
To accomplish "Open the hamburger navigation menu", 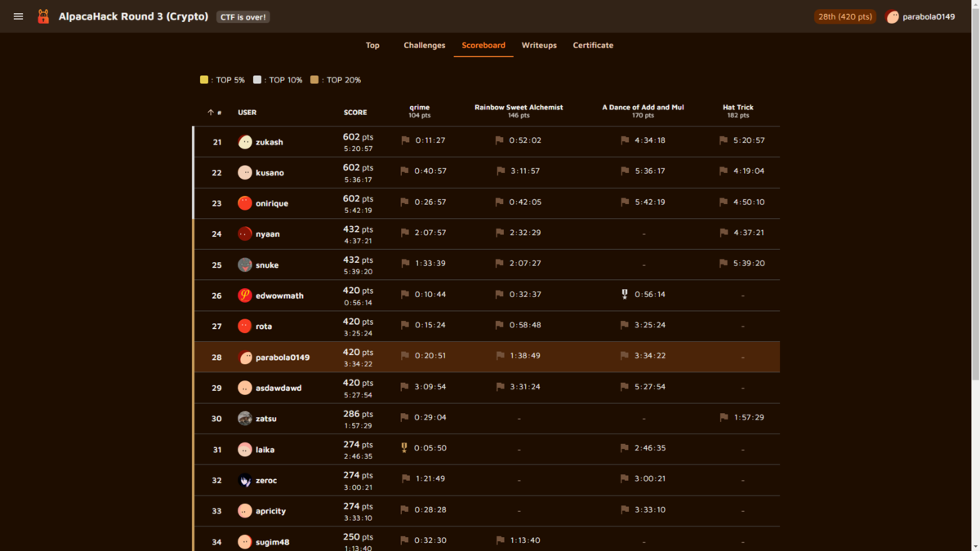I will [18, 16].
